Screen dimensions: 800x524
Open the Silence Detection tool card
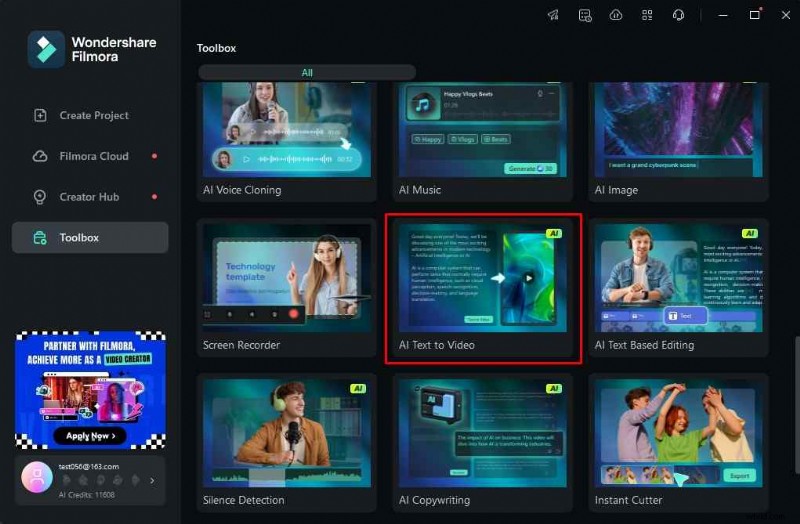pyautogui.click(x=287, y=443)
